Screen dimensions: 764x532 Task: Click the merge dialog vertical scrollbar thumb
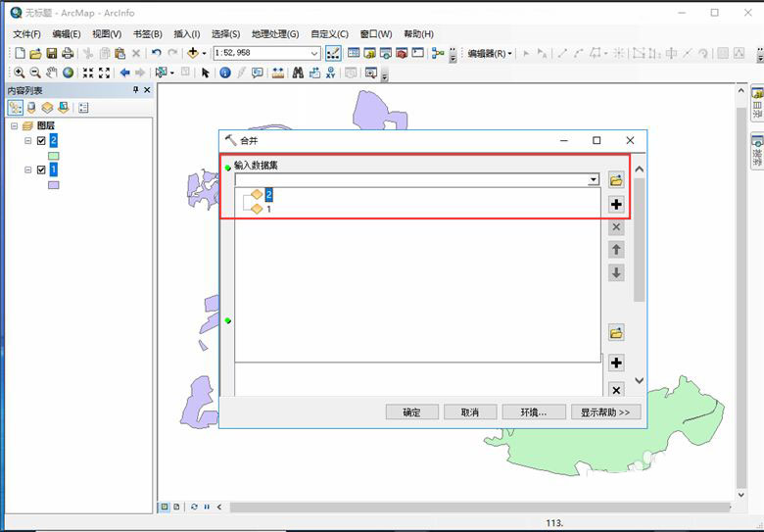[x=640, y=240]
